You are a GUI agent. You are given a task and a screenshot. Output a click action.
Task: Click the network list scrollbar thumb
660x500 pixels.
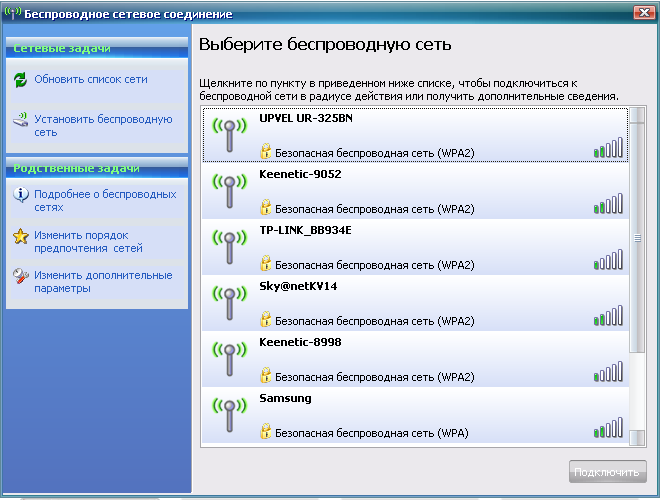pyautogui.click(x=637, y=238)
